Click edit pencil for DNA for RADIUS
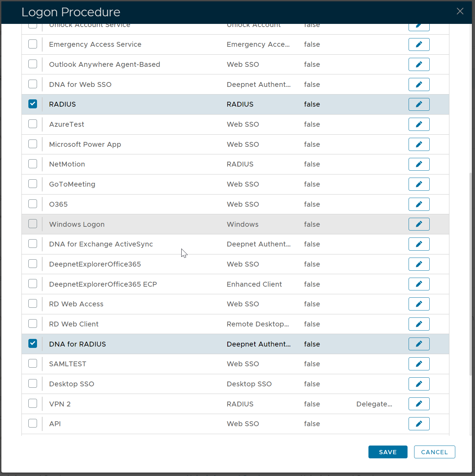The image size is (475, 476). click(419, 344)
